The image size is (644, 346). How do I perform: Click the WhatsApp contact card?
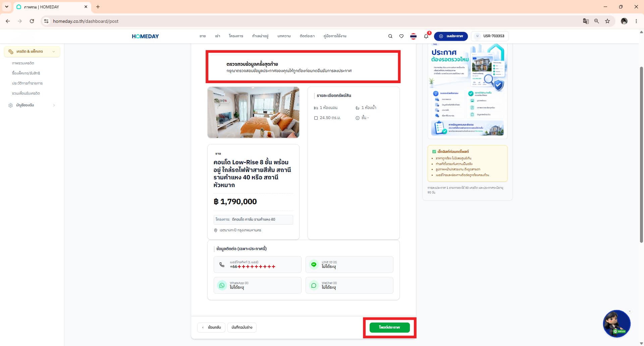coord(257,285)
